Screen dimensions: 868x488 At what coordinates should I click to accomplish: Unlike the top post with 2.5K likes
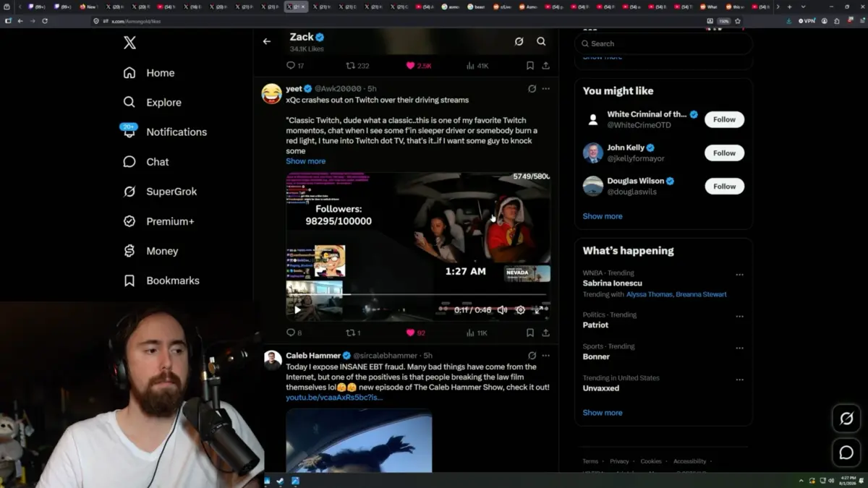click(419, 66)
